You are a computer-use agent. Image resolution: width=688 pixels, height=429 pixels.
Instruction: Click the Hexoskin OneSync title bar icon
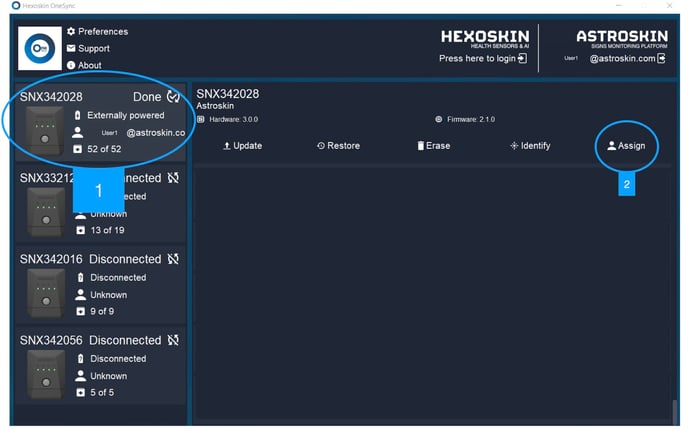tap(16, 6)
